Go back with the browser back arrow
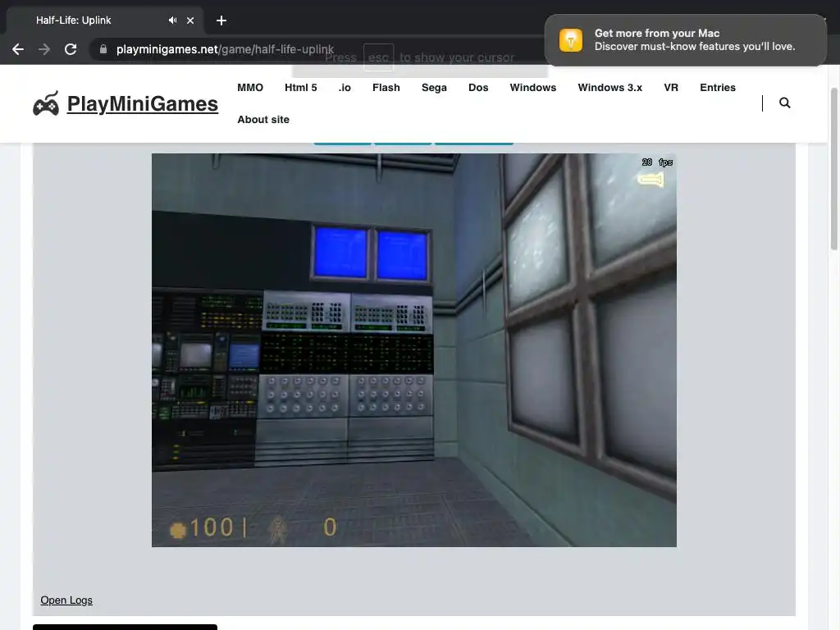 [18, 49]
